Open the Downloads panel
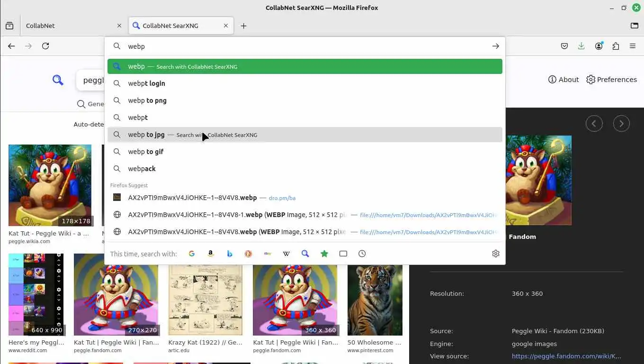Image resolution: width=644 pixels, height=364 pixels. 581,46
